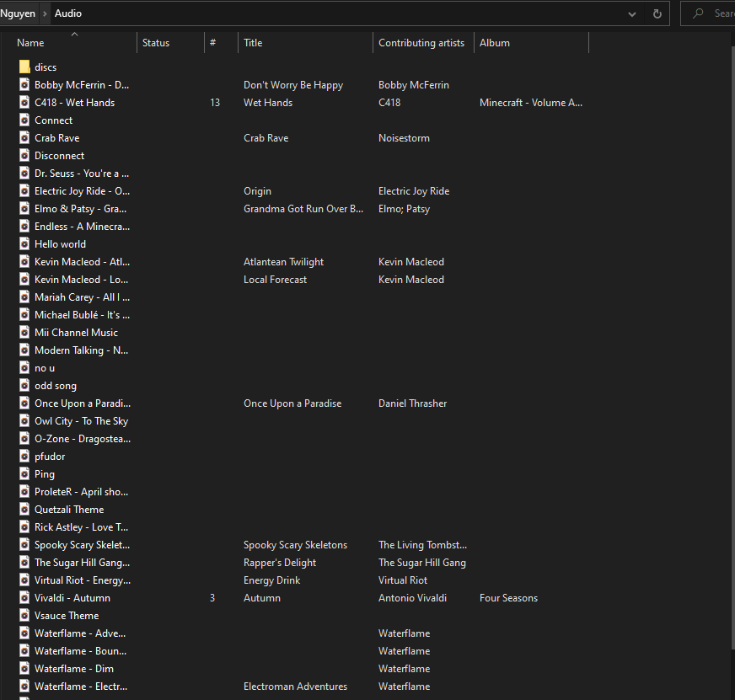Image resolution: width=735 pixels, height=700 pixels.
Task: Select the Hello world file icon
Action: 24,244
